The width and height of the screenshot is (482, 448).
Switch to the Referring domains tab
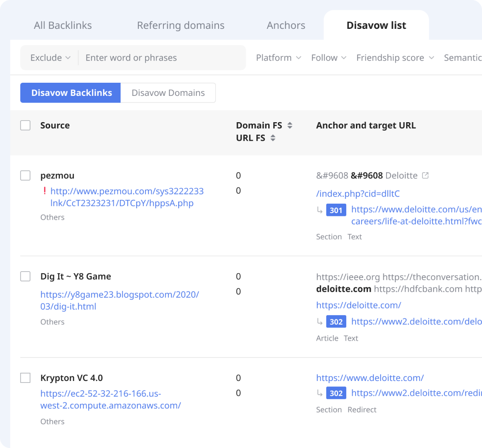[x=180, y=25]
